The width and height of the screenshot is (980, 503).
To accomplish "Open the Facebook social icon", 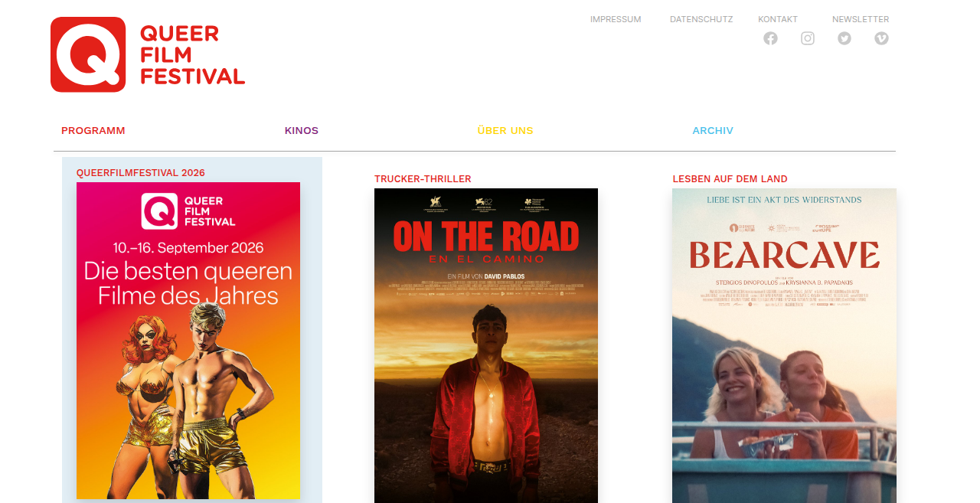I will click(x=770, y=38).
